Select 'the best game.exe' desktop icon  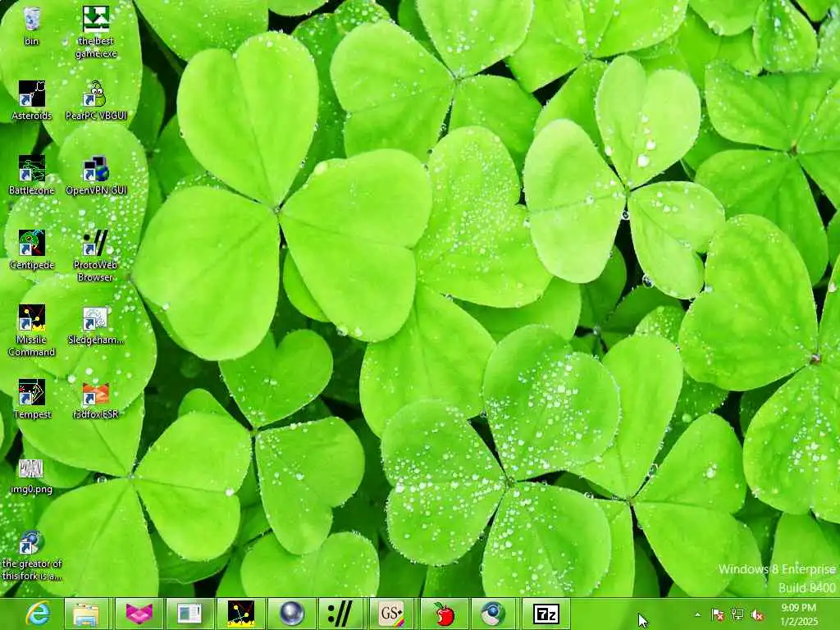[x=96, y=31]
